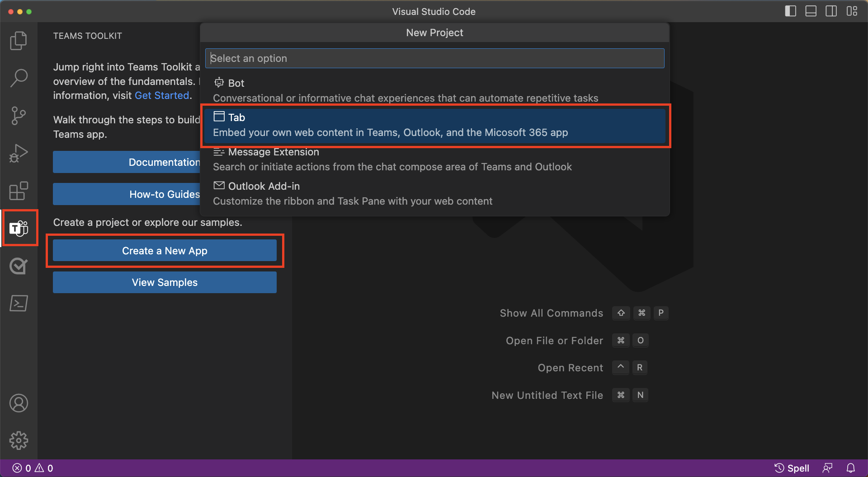Image resolution: width=868 pixels, height=477 pixels.
Task: Click Create a New App button
Action: [x=165, y=251]
